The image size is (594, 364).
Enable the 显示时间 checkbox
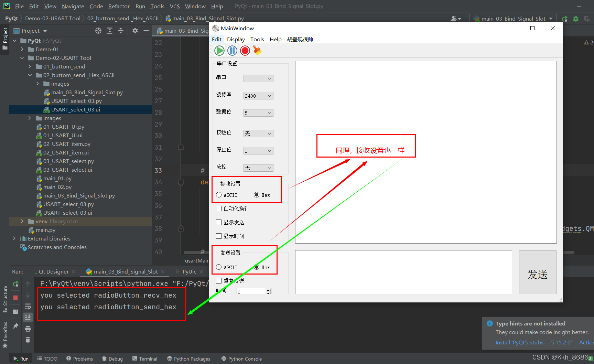(219, 236)
